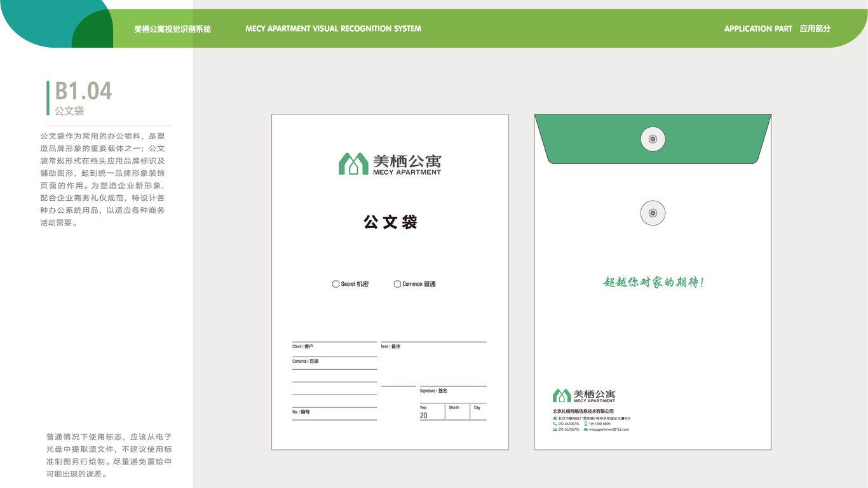This screenshot has width=868, height=488.
Task: Click the No. 编号 field
Action: point(334,414)
